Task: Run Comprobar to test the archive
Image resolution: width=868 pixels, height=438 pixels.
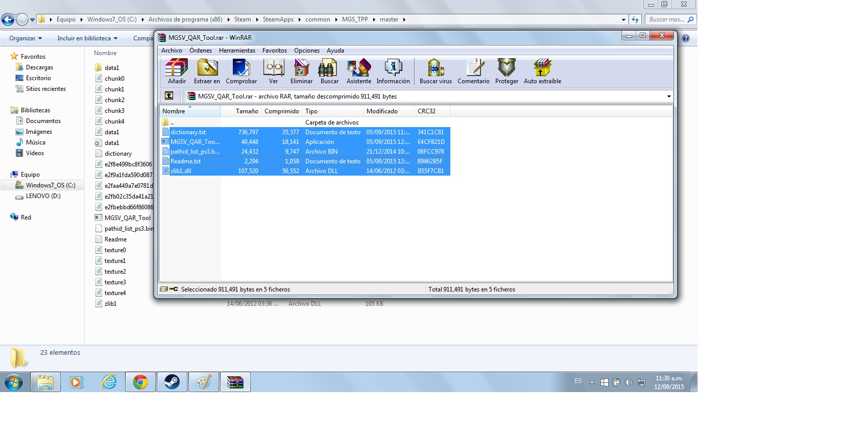Action: tap(241, 71)
